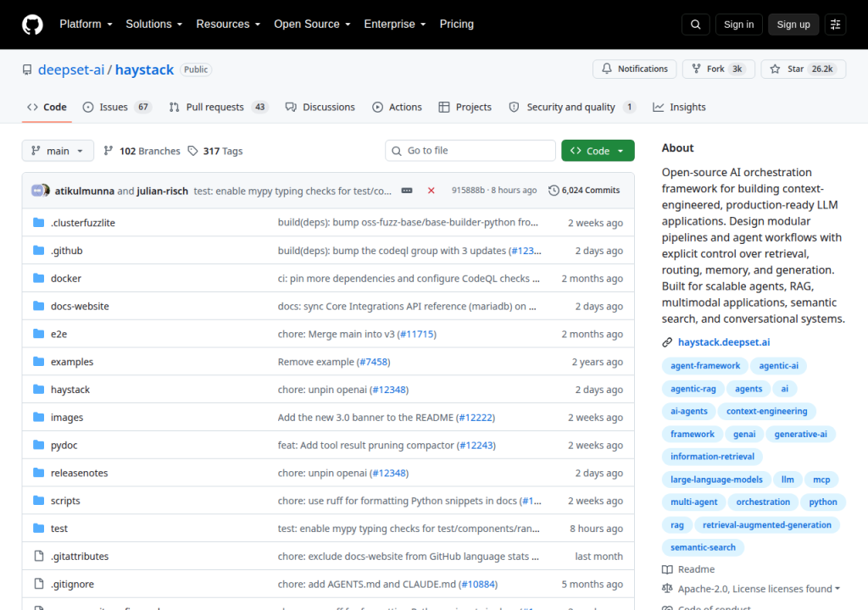The width and height of the screenshot is (868, 610).
Task: Star the haystack repository
Action: click(x=804, y=69)
